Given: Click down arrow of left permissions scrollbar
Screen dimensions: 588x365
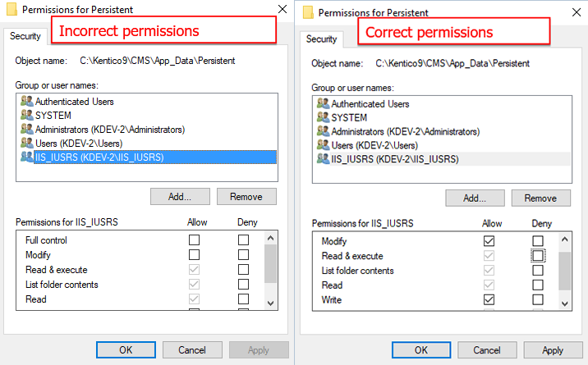Looking at the screenshot, I should [271, 303].
